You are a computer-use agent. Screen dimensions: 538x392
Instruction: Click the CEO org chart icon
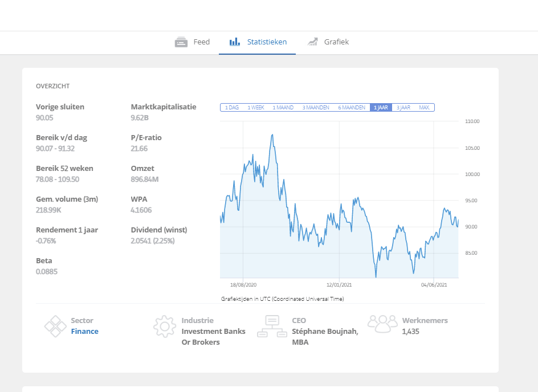pyautogui.click(x=272, y=326)
